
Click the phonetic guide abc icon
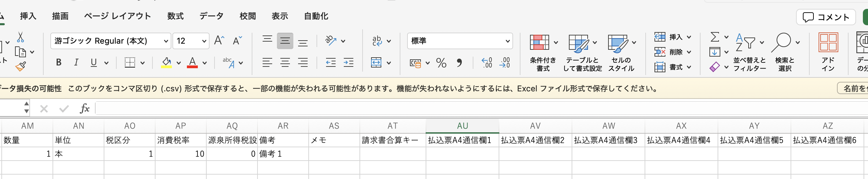click(229, 62)
